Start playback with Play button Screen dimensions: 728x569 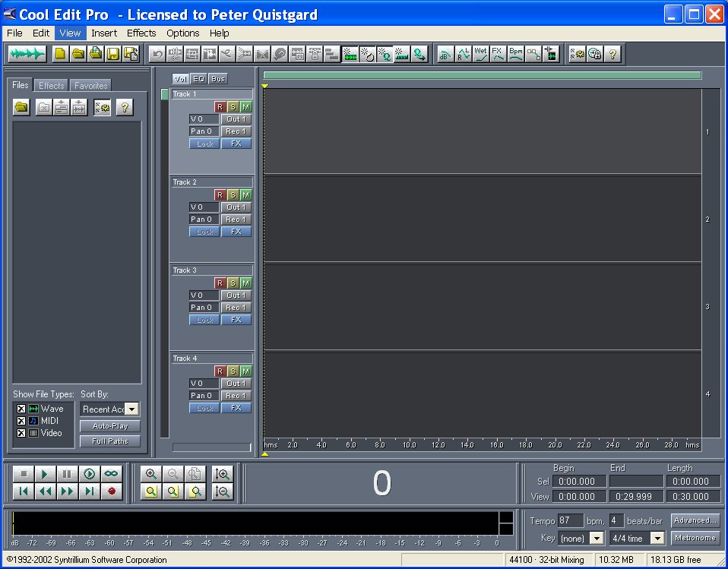tap(45, 474)
